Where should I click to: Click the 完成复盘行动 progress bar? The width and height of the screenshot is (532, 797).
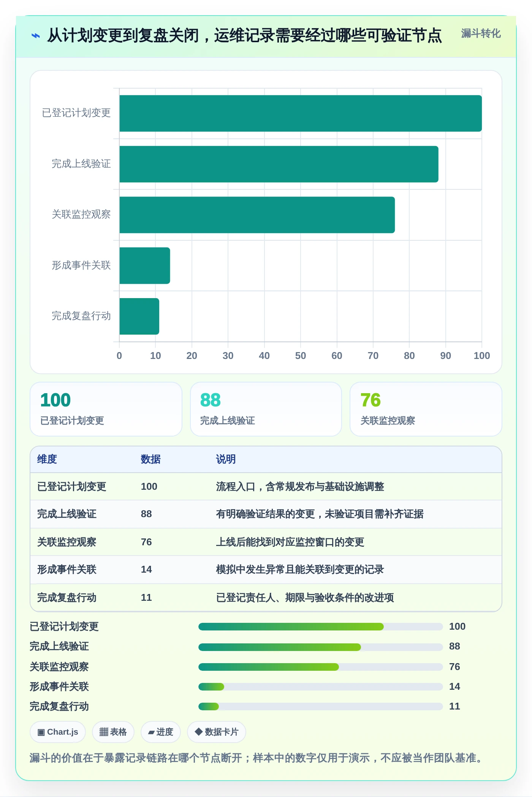(321, 707)
